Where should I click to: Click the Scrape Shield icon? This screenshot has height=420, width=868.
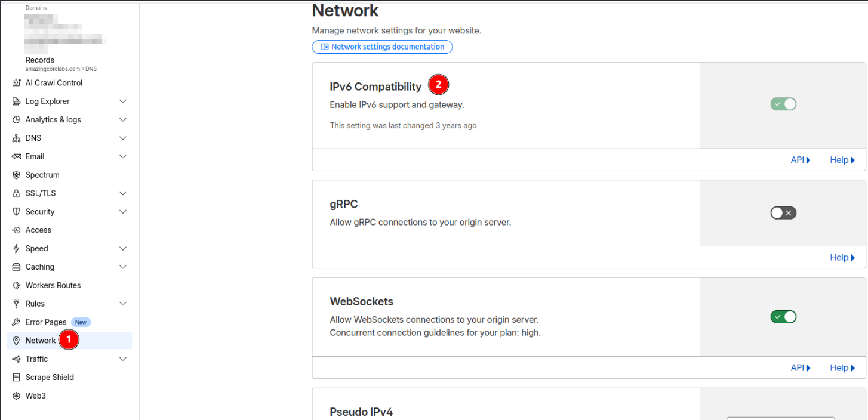[x=16, y=377]
